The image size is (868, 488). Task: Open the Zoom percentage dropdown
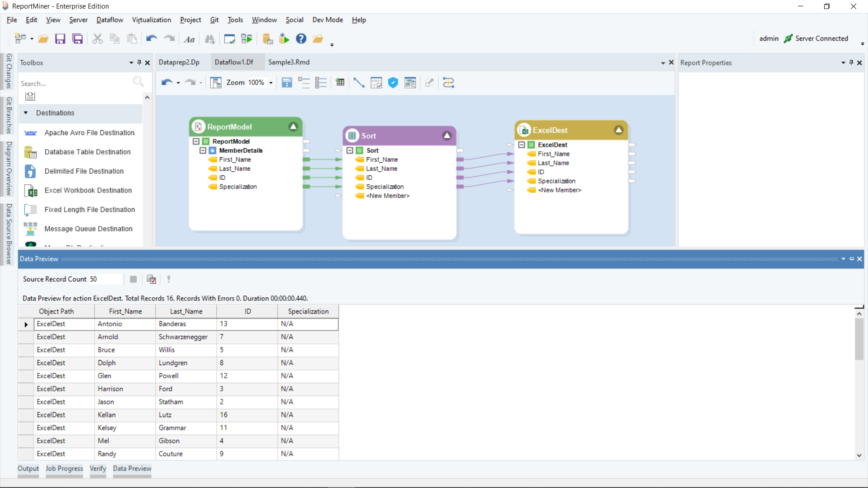coord(271,83)
